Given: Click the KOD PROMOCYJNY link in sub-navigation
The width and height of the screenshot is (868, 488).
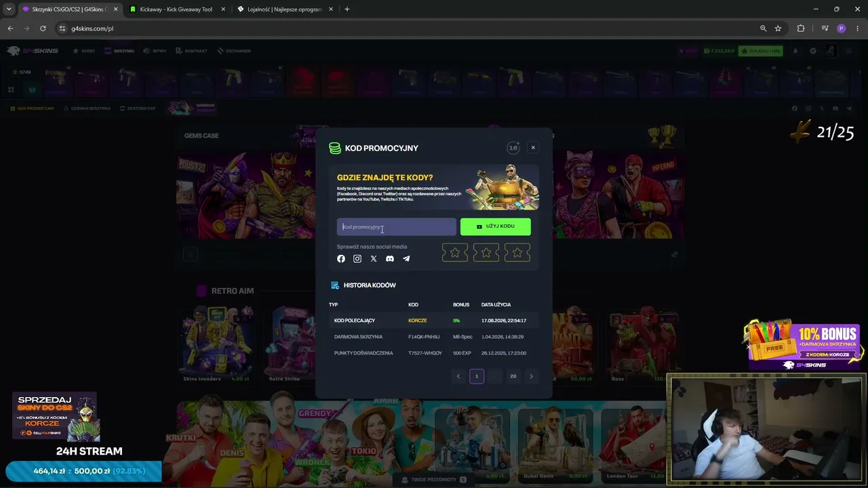Looking at the screenshot, I should (33, 108).
